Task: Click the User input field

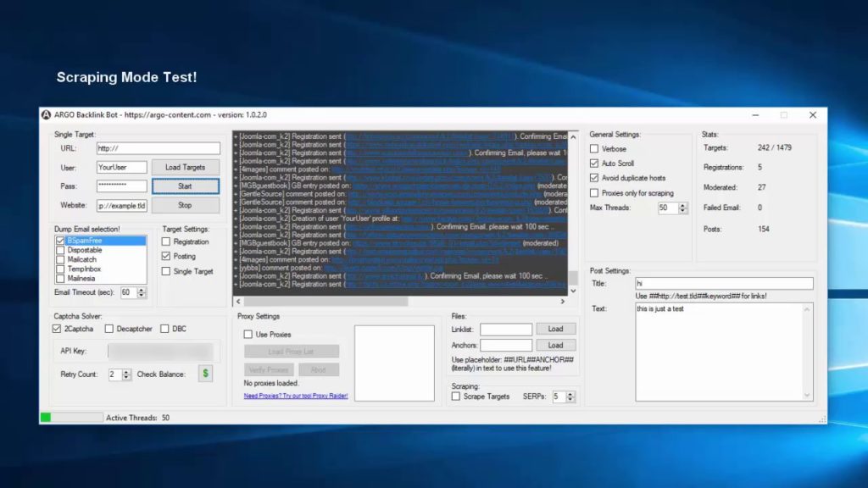Action: [x=122, y=167]
